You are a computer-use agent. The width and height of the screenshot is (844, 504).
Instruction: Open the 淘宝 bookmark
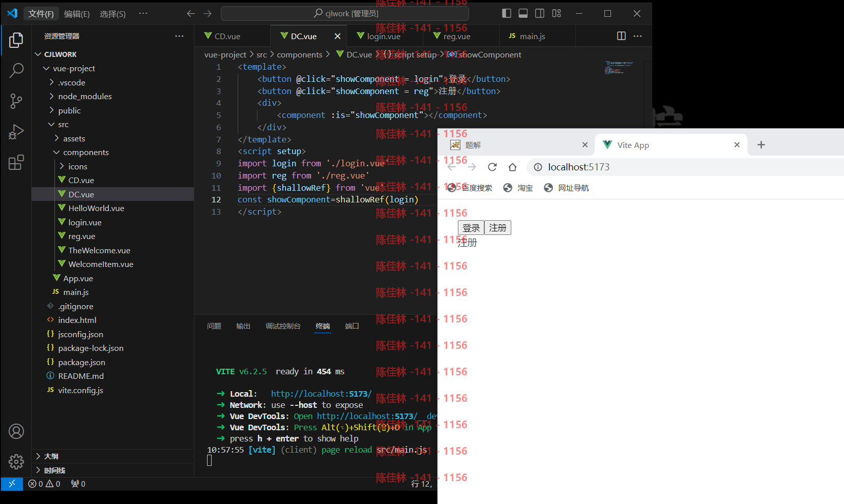(x=518, y=188)
